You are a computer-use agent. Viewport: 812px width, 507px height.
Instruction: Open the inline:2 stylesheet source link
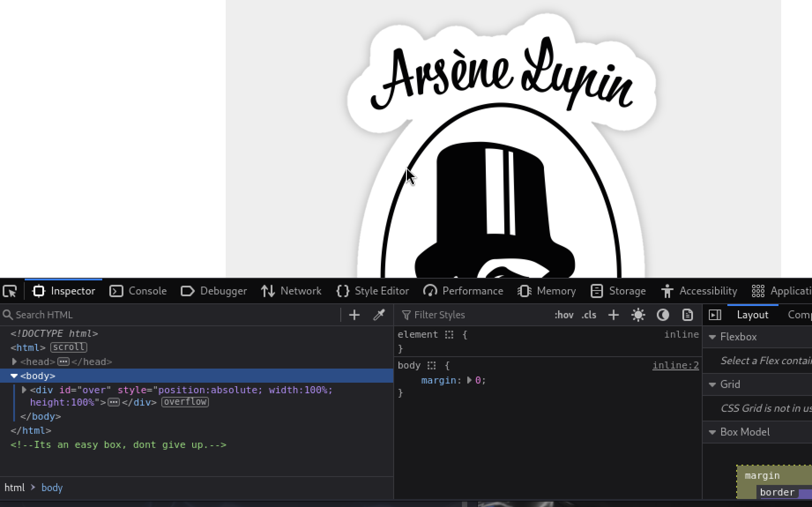point(675,365)
